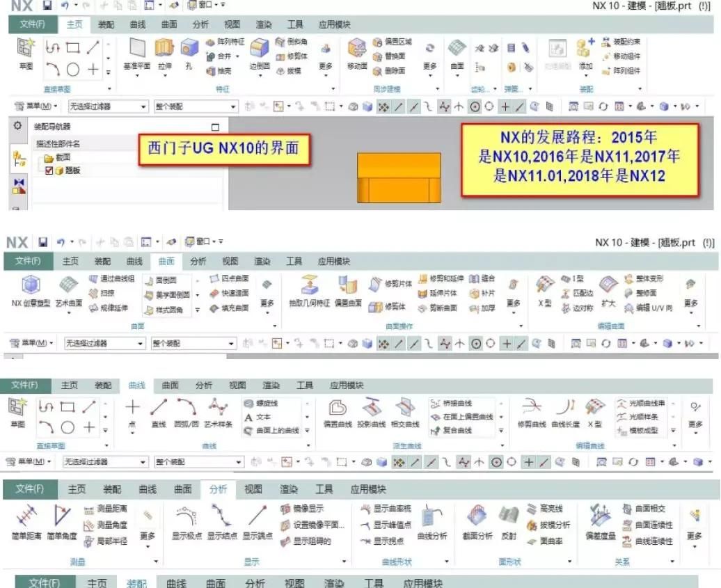721x588 pixels.
Task: Expand the 特征 feature group options
Action: click(x=333, y=89)
